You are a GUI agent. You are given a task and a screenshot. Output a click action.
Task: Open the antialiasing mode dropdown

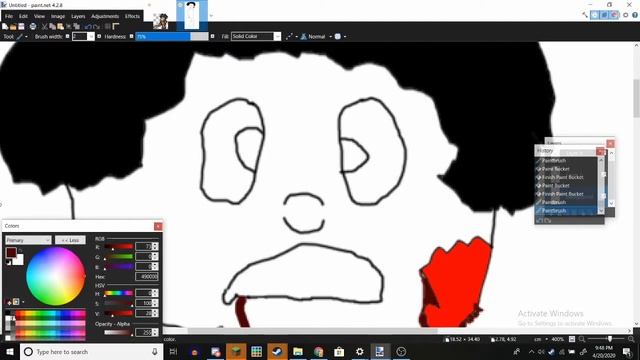click(x=292, y=37)
